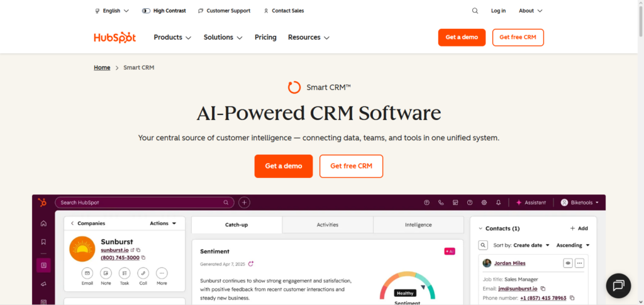The image size is (644, 305).
Task: Expand the Solutions menu
Action: point(223,37)
